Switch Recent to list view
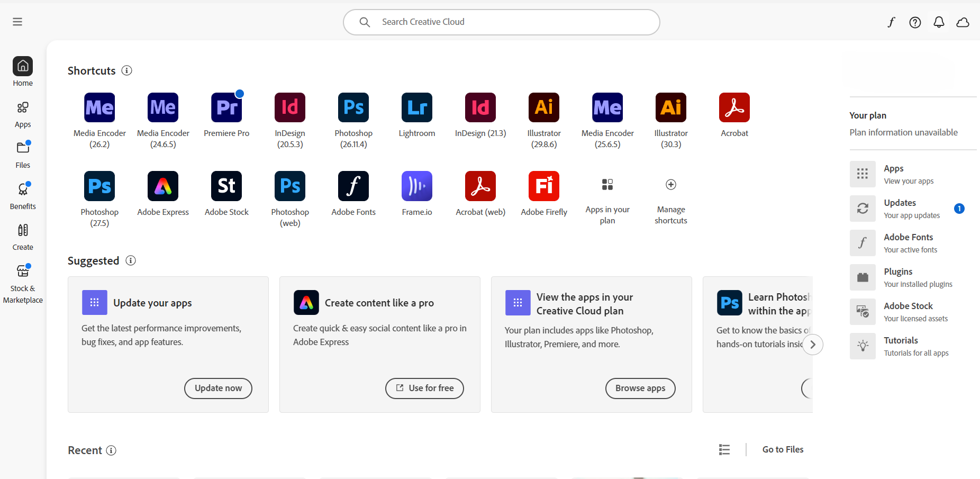This screenshot has width=980, height=479. (724, 449)
